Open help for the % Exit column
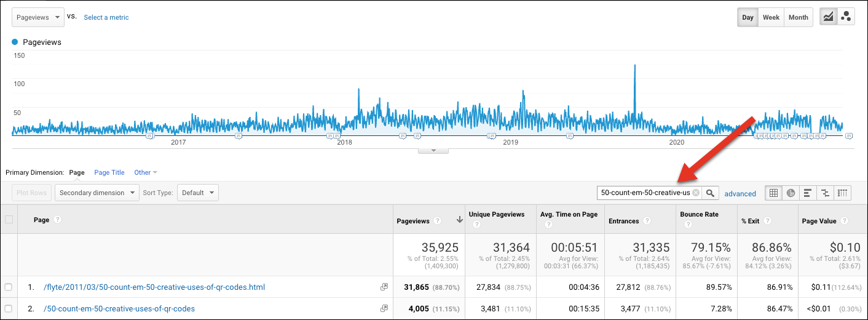 point(767,221)
